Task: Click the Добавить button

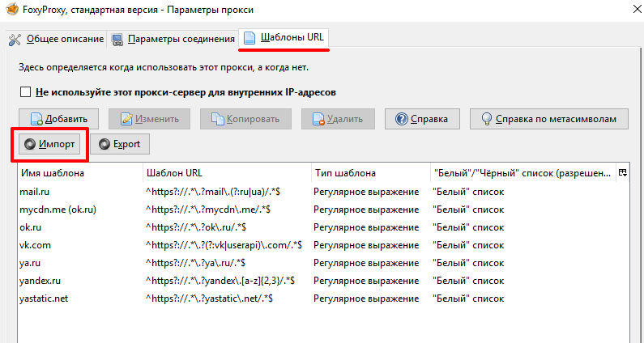Action: tap(59, 119)
